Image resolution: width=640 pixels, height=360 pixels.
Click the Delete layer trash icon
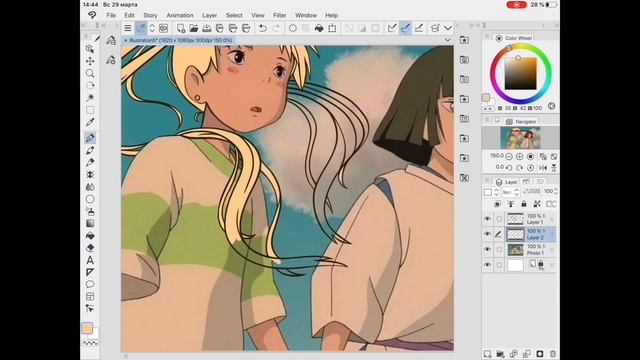click(553, 354)
